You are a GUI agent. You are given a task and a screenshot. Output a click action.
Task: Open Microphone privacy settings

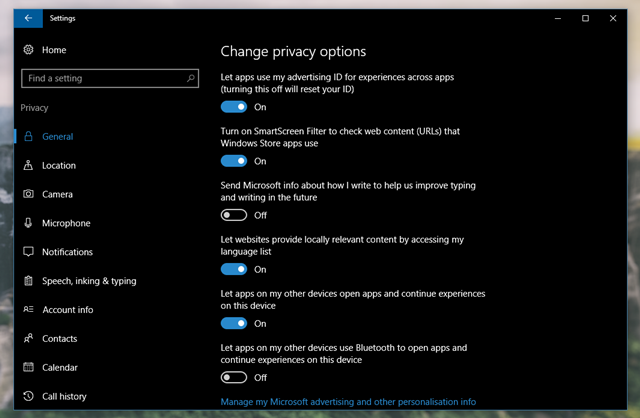[66, 223]
